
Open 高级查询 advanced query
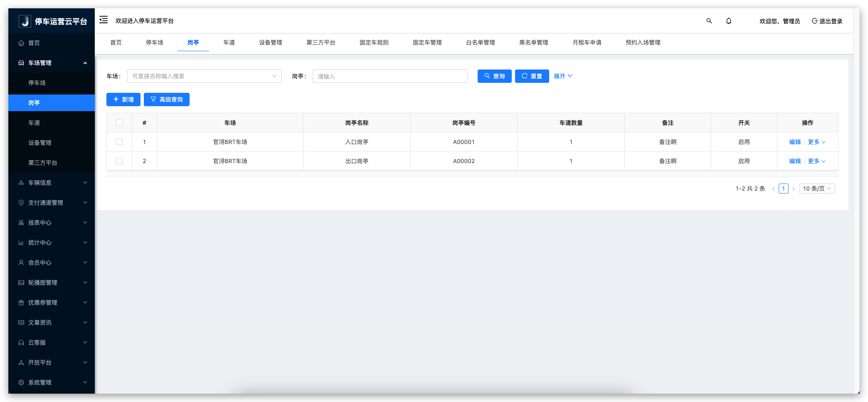tap(167, 99)
